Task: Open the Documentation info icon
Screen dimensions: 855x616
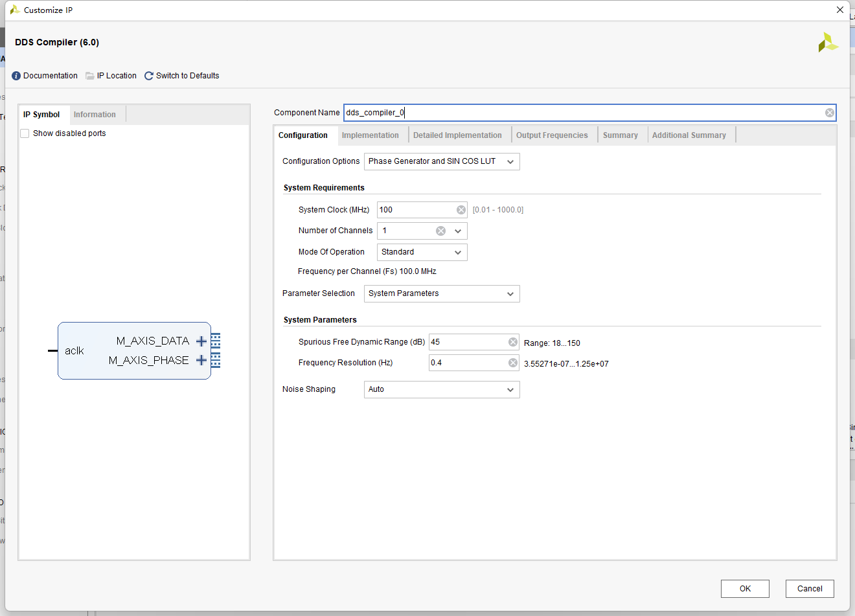Action: 16,76
